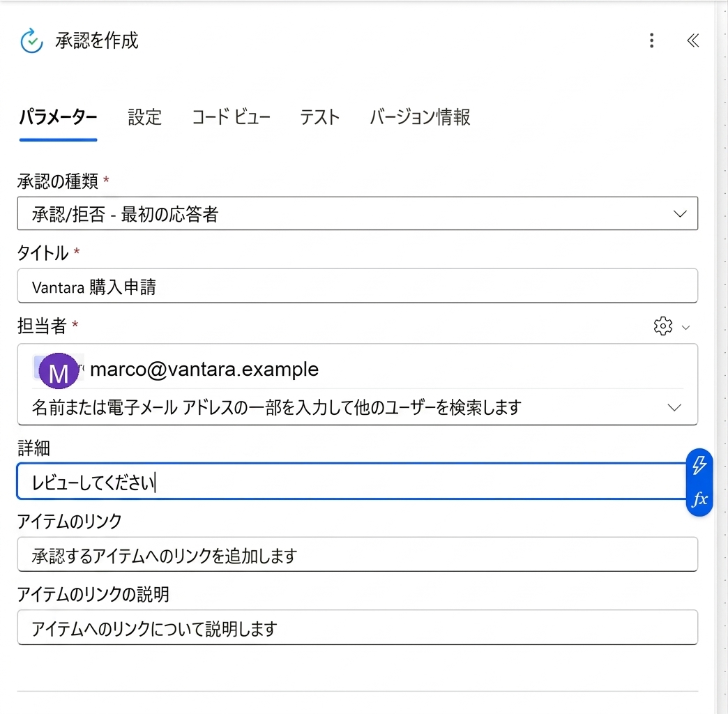Click the タイトル field with Vantara 購入申請
The width and height of the screenshot is (728, 714).
[358, 286]
